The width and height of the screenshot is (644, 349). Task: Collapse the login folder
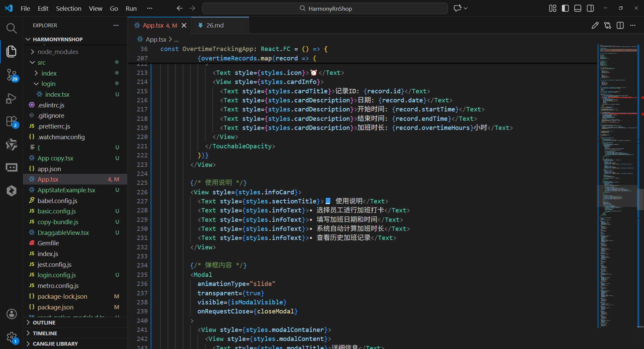click(x=75, y=84)
